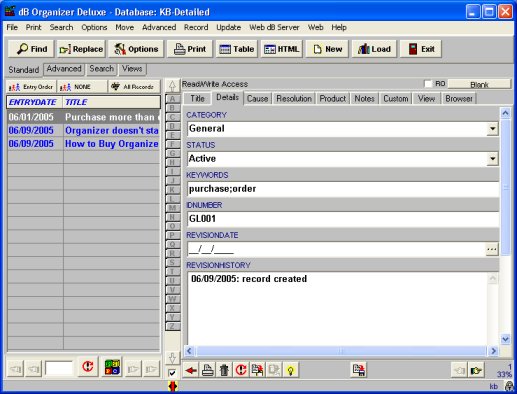
Task: Open the CATEGORY dropdown
Action: 492,129
